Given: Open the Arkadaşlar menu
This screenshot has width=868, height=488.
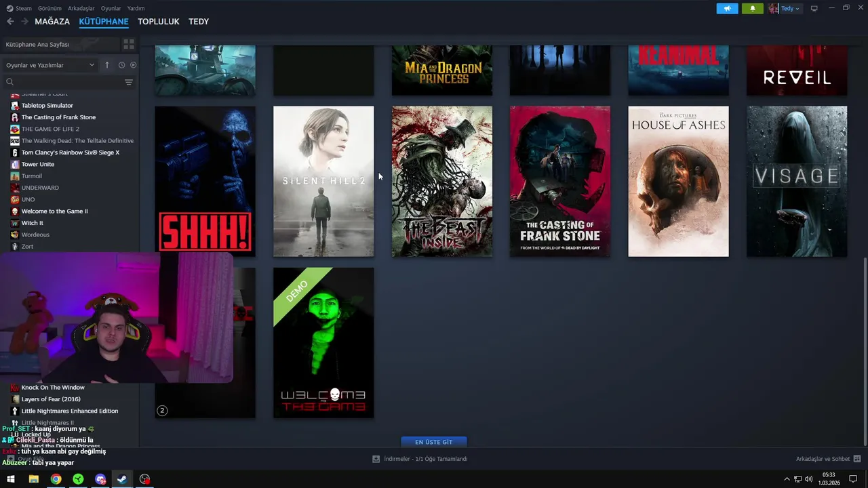Looking at the screenshot, I should tap(81, 9).
